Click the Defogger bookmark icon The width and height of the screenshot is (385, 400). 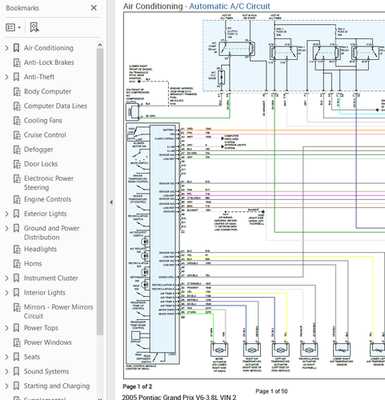tap(16, 150)
